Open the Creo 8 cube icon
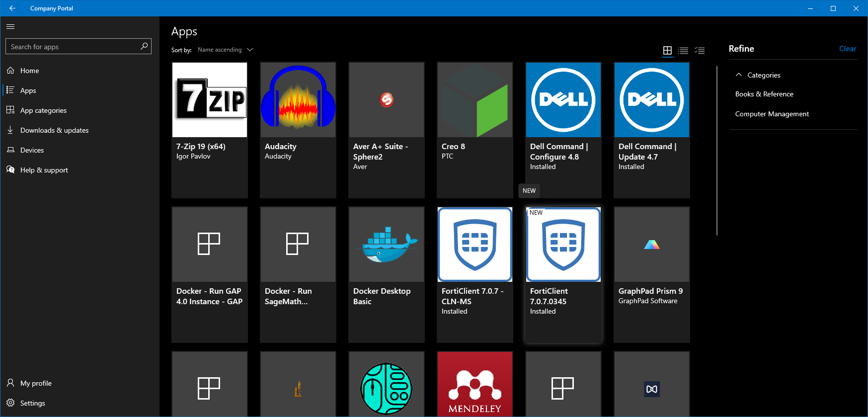This screenshot has height=417, width=868. [x=475, y=100]
